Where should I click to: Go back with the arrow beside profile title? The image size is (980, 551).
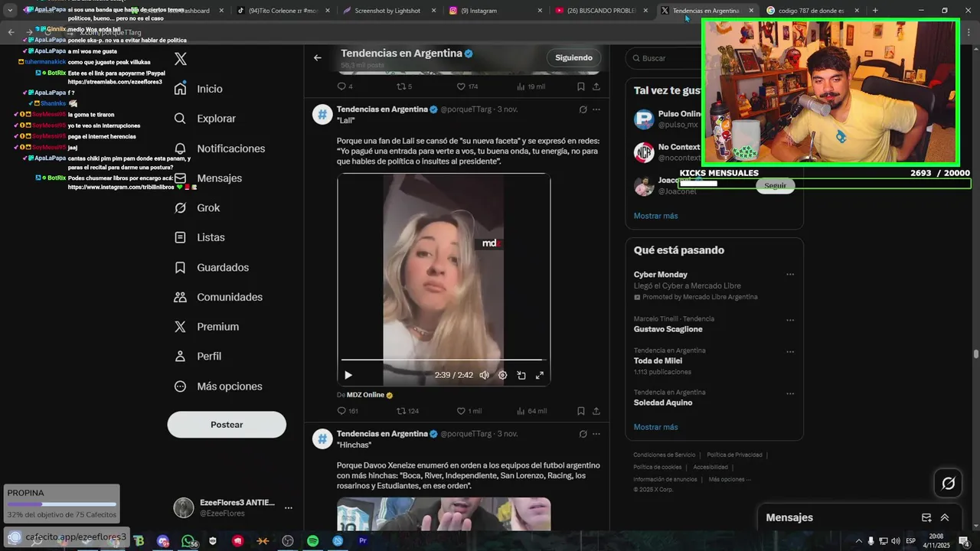tap(318, 58)
